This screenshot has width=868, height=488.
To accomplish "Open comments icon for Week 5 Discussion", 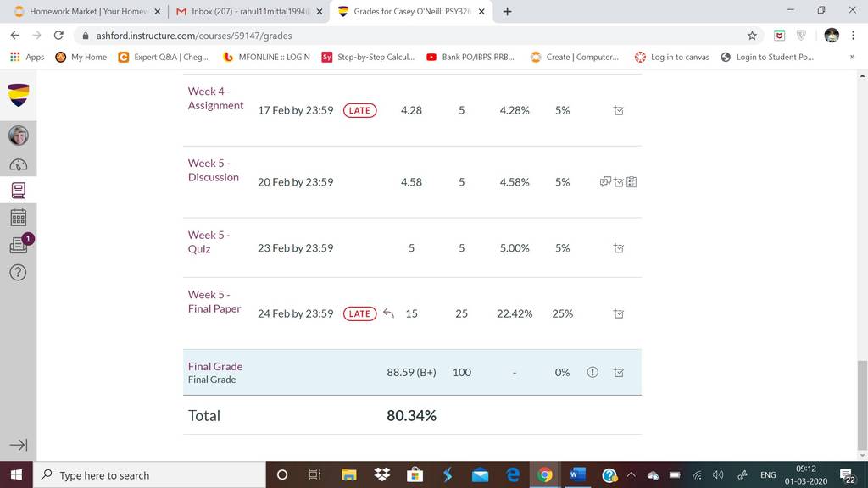I will [605, 181].
